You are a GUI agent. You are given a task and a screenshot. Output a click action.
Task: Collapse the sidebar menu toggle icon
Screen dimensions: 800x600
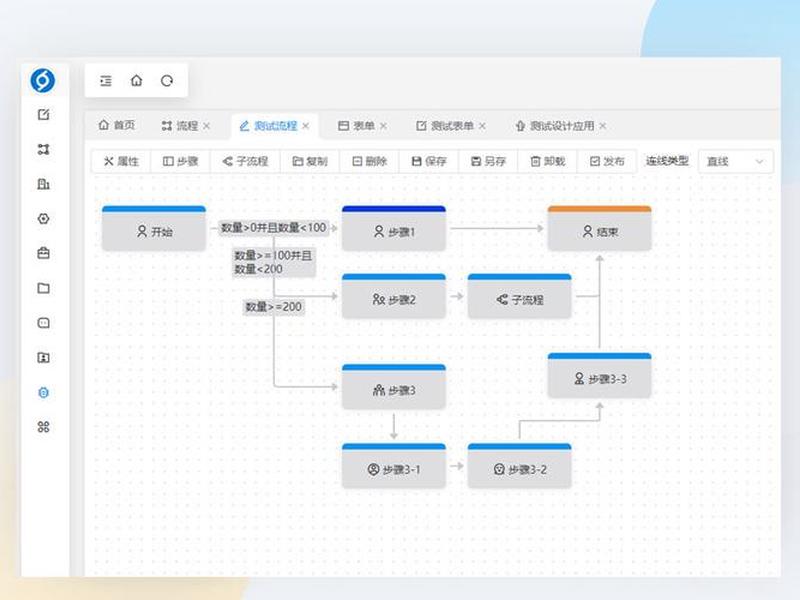pyautogui.click(x=106, y=81)
